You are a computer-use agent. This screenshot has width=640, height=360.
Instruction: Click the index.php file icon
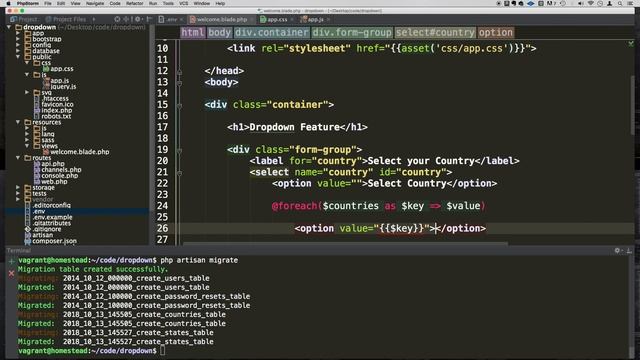click(37, 110)
